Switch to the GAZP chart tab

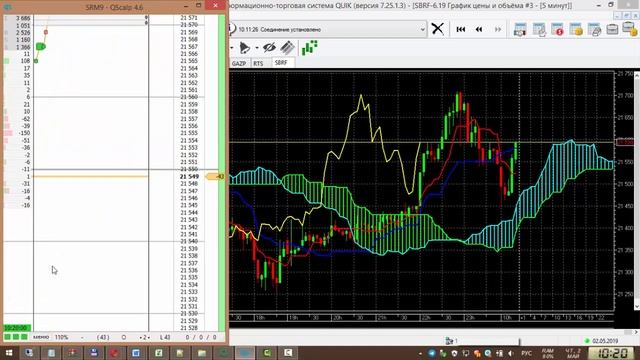pos(239,63)
